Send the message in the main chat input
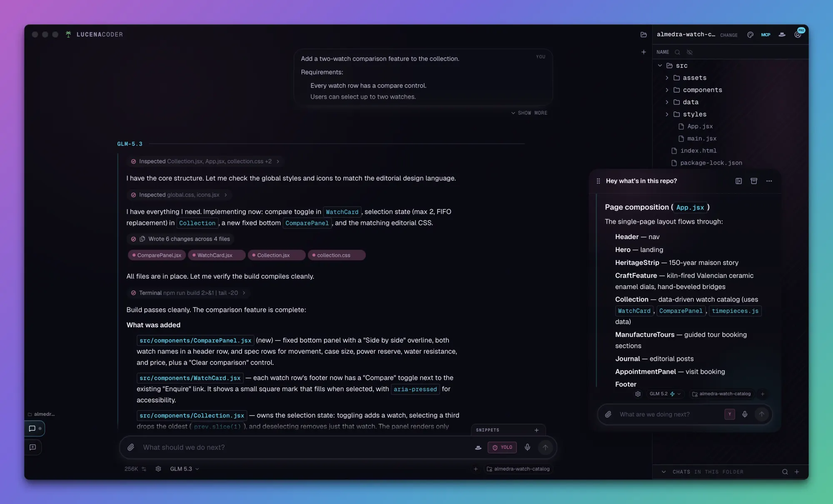 point(545,447)
